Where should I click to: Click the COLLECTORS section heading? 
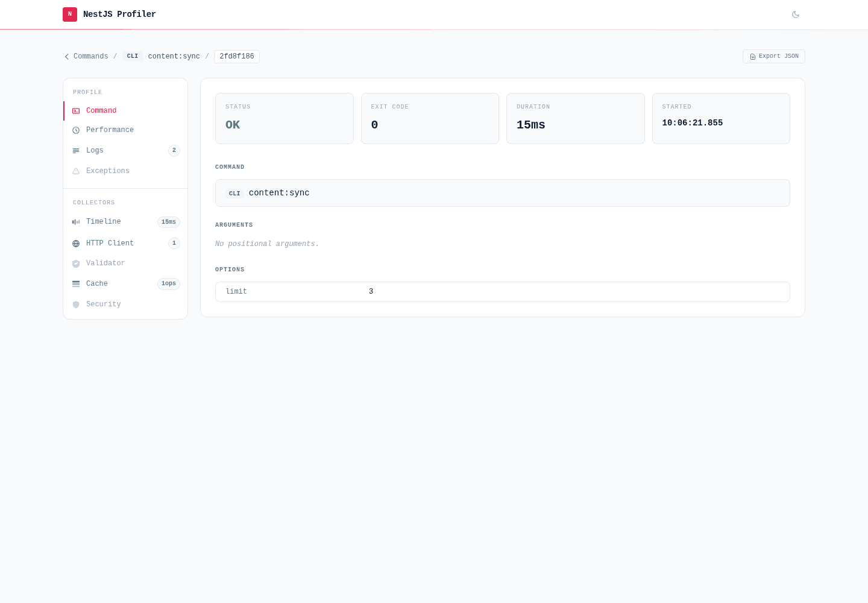click(94, 203)
